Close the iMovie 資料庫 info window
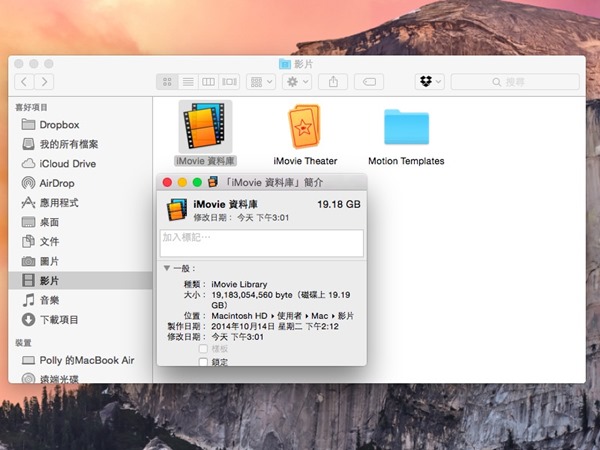This screenshot has width=600, height=450. click(x=167, y=183)
